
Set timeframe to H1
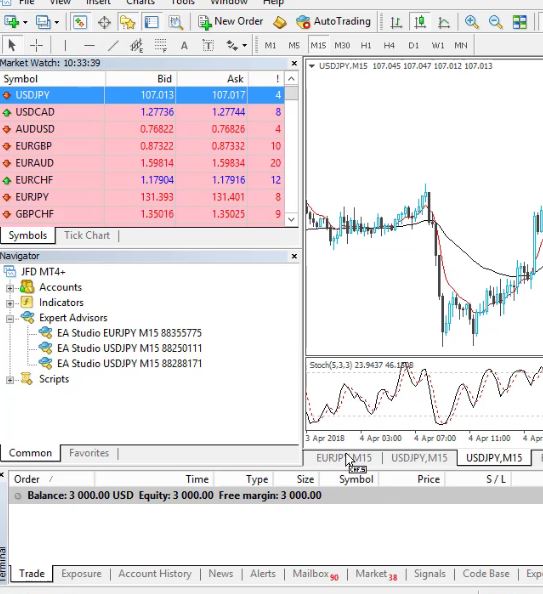tap(366, 45)
